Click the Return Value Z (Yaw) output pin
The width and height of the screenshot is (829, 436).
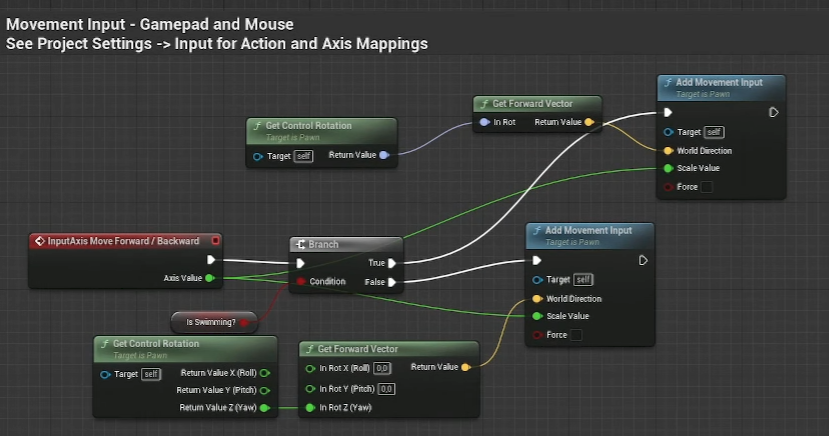tap(265, 407)
